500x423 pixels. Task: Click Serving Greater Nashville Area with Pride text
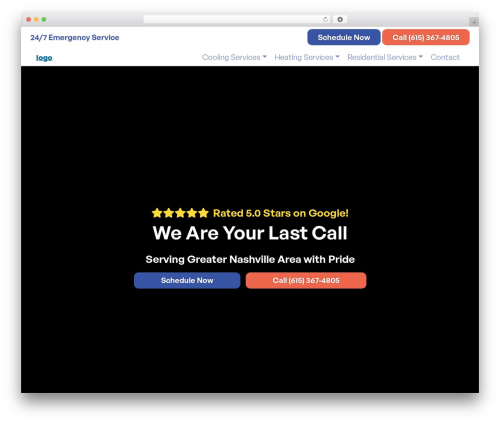click(x=250, y=259)
